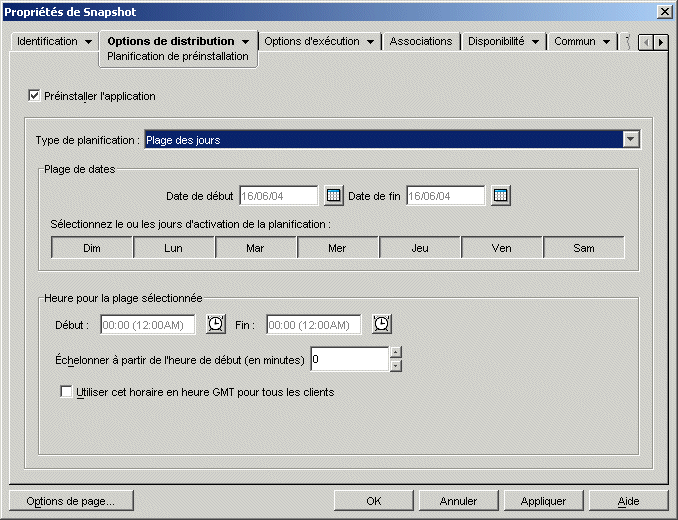Expand the Options d'exécution tab menu
Viewport: 678px width, 520px height.
click(370, 42)
